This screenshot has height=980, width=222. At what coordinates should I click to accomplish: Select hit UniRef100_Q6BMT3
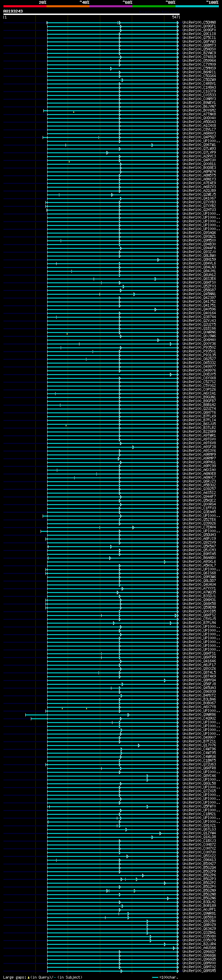point(199,45)
